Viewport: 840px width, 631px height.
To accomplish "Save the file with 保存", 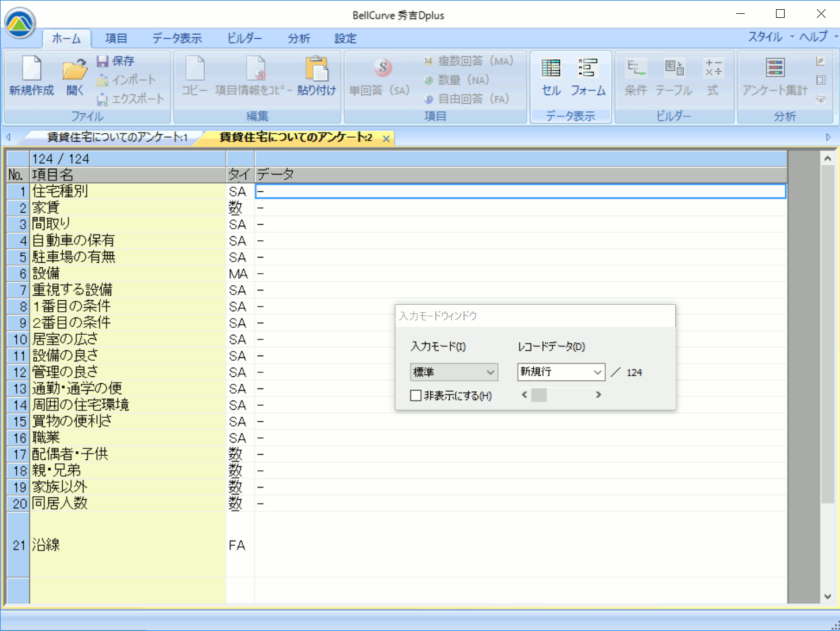I will (115, 61).
